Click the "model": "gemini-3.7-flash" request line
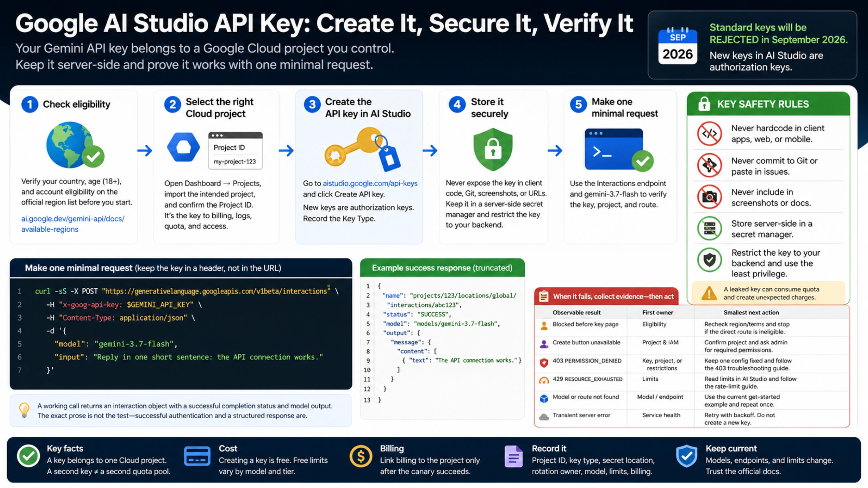Screen dimensions: 868x488 [x=116, y=344]
